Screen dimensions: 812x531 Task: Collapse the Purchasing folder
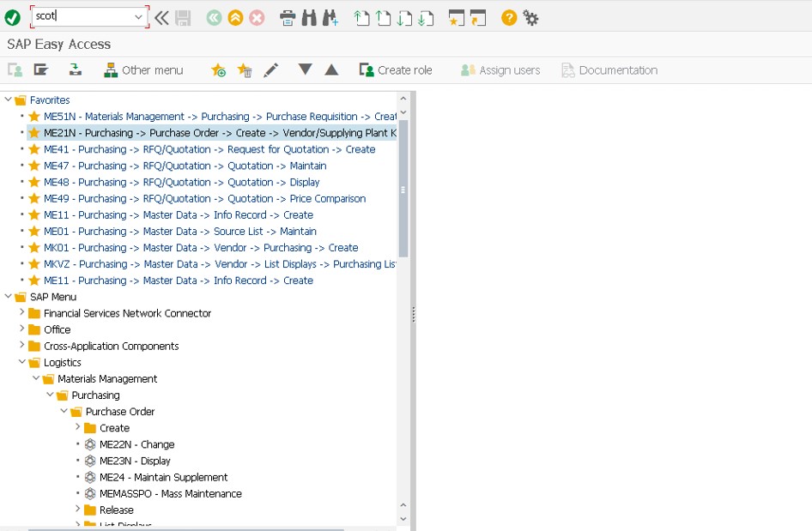(51, 395)
